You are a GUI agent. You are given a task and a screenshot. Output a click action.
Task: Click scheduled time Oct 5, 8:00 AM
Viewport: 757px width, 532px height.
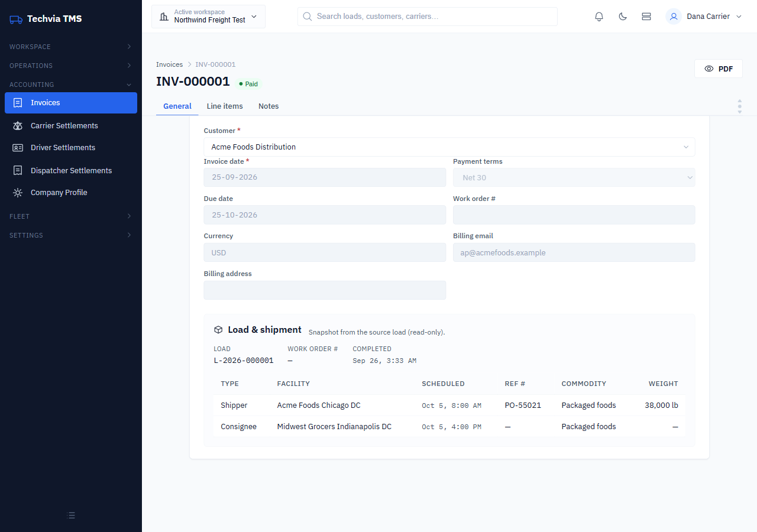click(x=451, y=406)
